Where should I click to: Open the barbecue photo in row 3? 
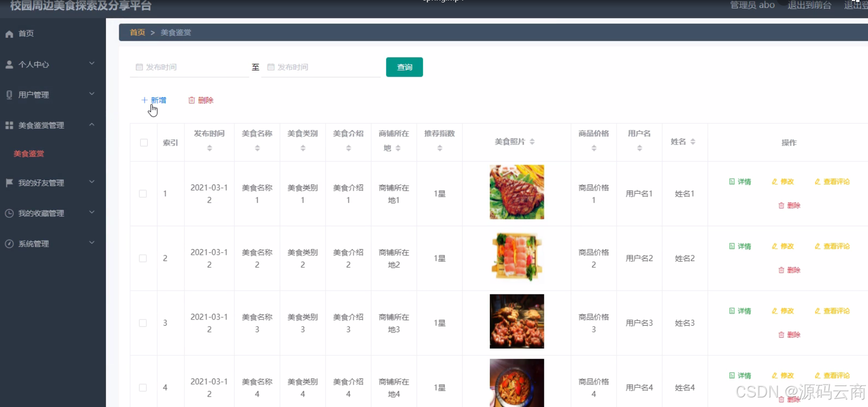coord(517,321)
